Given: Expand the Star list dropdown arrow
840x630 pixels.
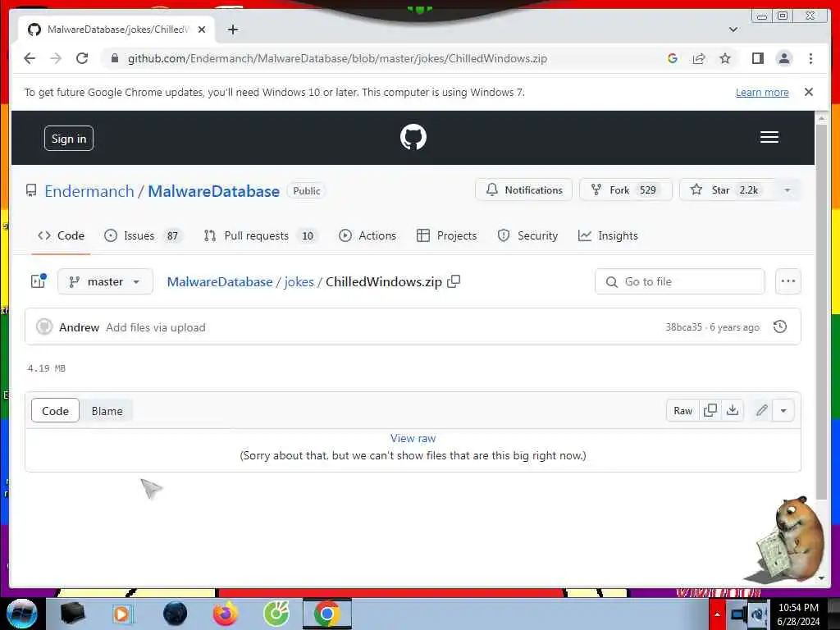Looking at the screenshot, I should (787, 190).
